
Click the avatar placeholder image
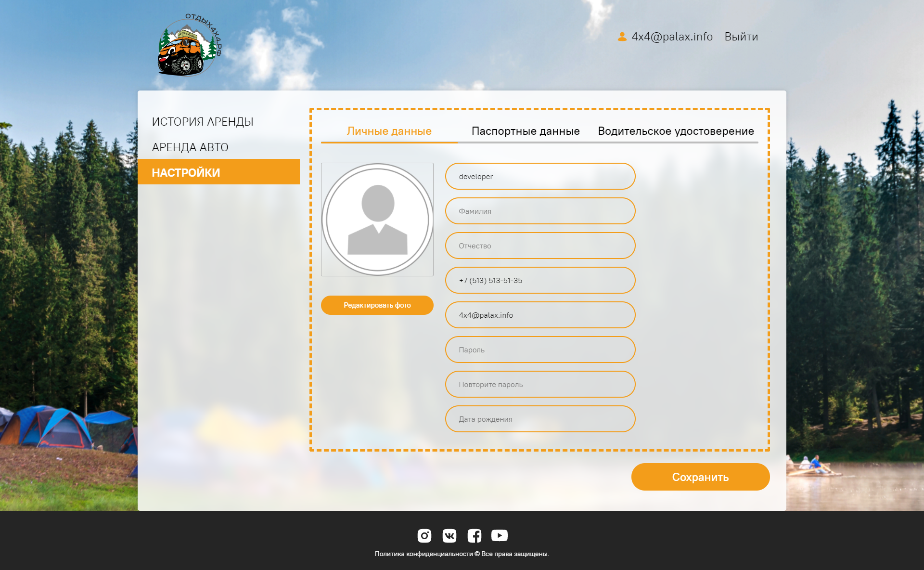pyautogui.click(x=377, y=220)
